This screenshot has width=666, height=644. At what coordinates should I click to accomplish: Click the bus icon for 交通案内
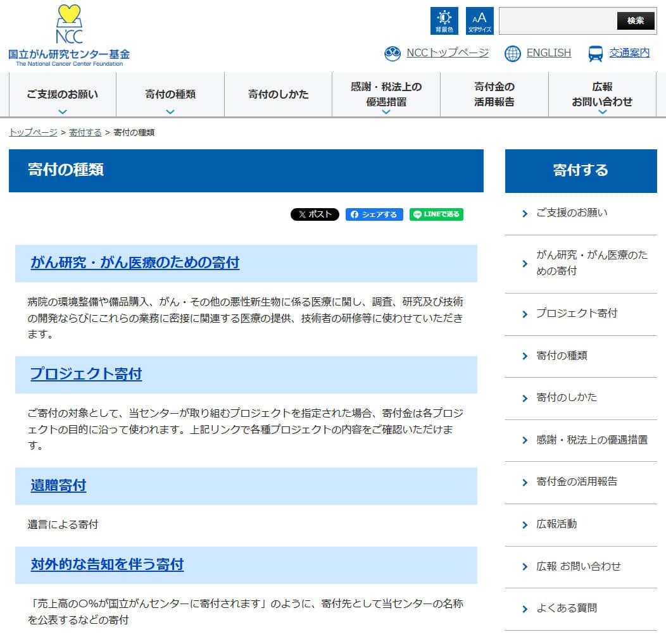(x=594, y=54)
